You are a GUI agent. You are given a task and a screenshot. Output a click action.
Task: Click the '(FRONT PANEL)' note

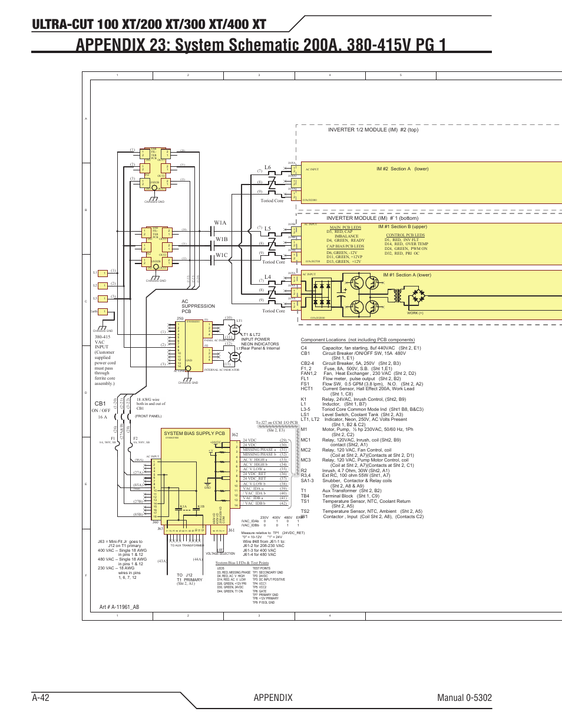click(148, 416)
